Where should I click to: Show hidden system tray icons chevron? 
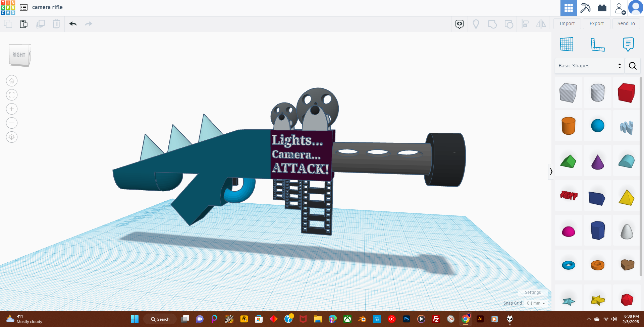click(588, 319)
